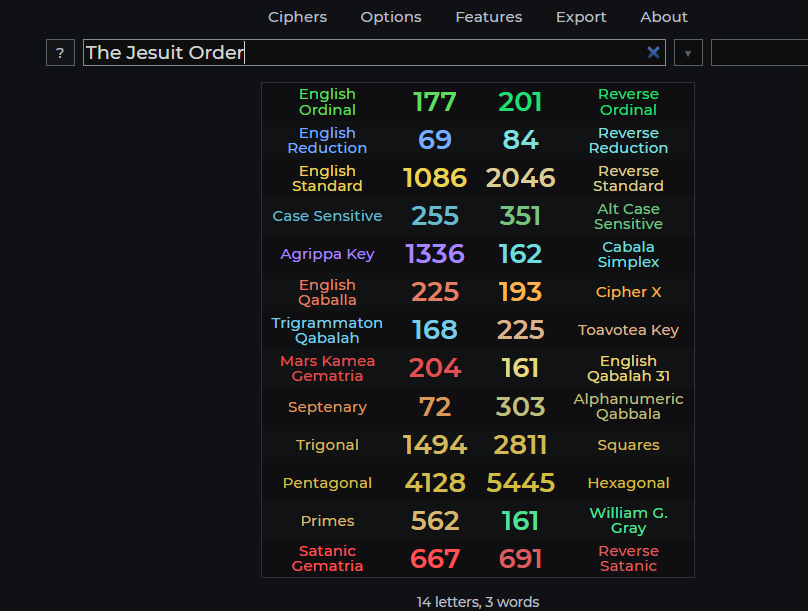Click the Reverse Satanic value 691
Viewport: 808px width, 611px height.
click(x=520, y=559)
